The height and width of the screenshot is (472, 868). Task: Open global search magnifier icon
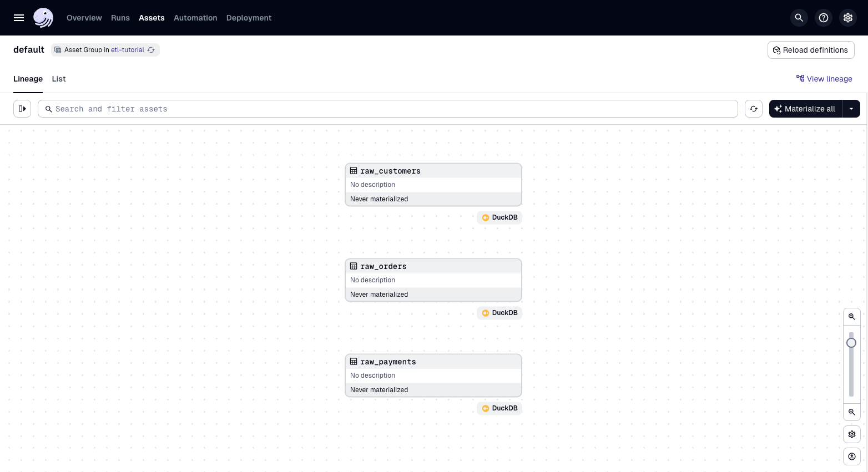click(x=799, y=18)
